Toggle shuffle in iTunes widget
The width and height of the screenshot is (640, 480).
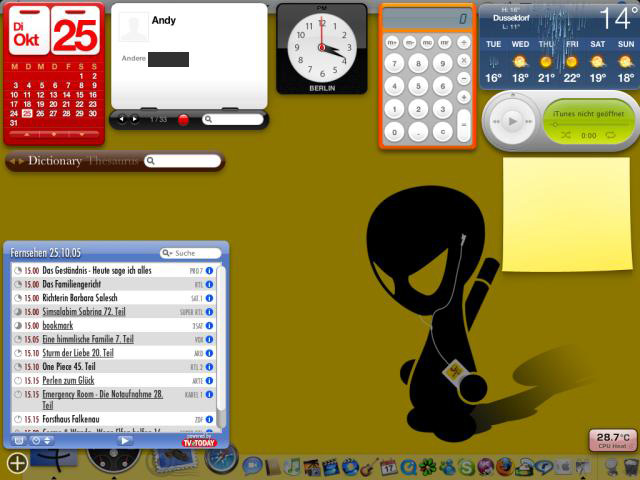pyautogui.click(x=566, y=135)
